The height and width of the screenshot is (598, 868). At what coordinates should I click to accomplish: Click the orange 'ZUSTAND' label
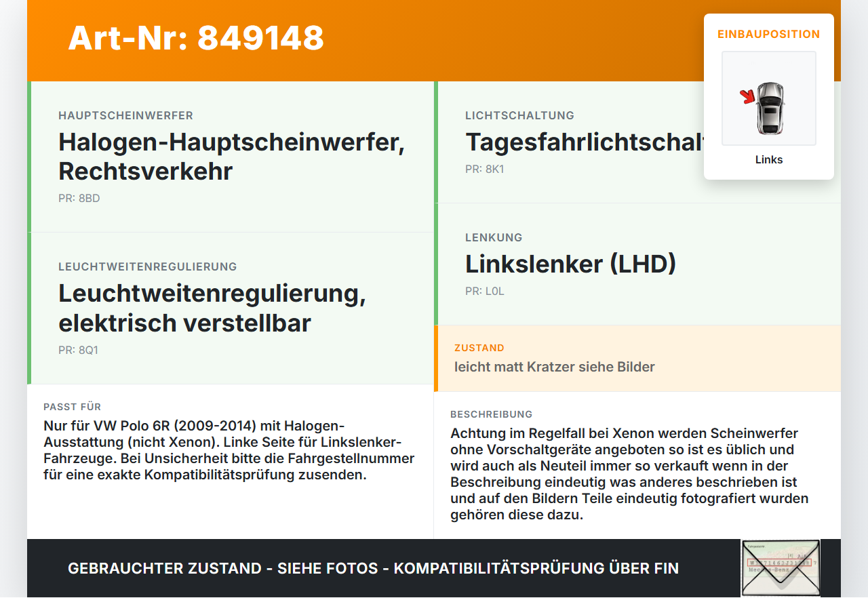tap(479, 348)
